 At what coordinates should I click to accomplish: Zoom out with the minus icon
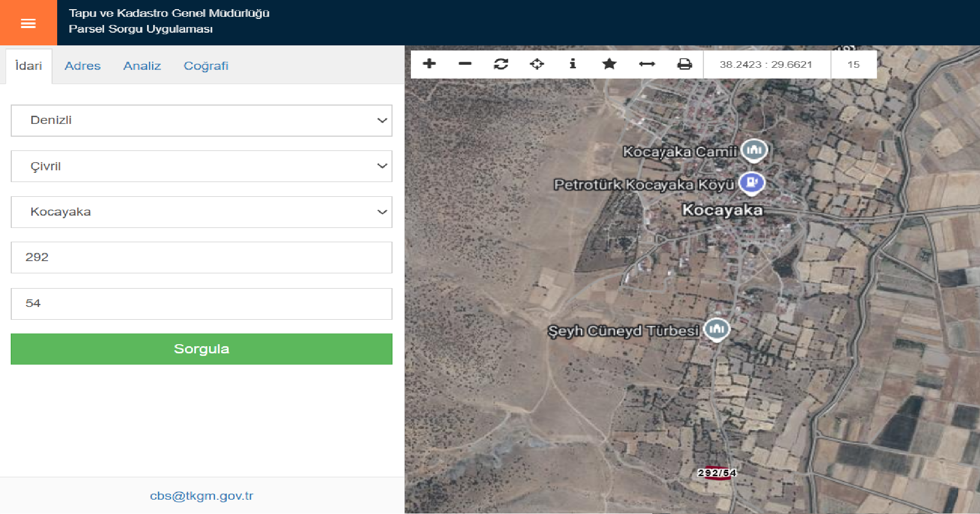(465, 64)
